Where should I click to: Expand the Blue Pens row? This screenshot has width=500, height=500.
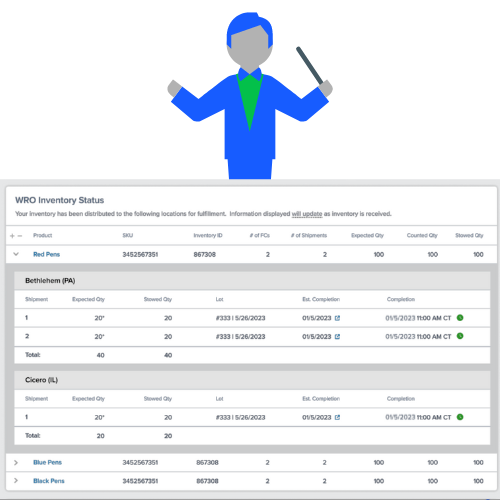pyautogui.click(x=16, y=463)
